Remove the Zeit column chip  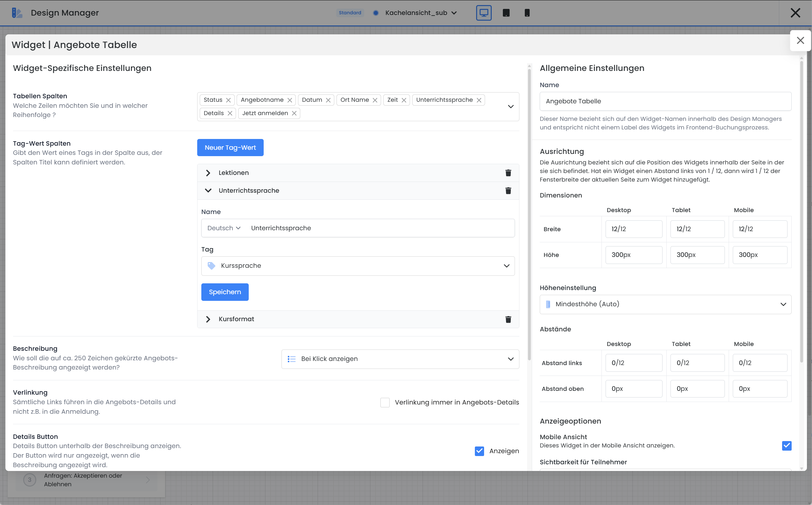click(404, 100)
